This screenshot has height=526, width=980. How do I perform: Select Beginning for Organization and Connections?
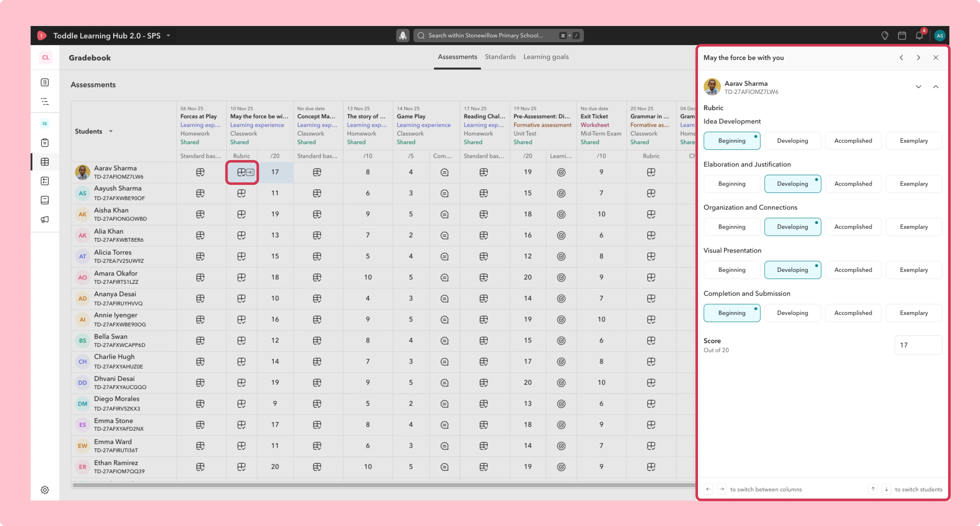tap(732, 227)
